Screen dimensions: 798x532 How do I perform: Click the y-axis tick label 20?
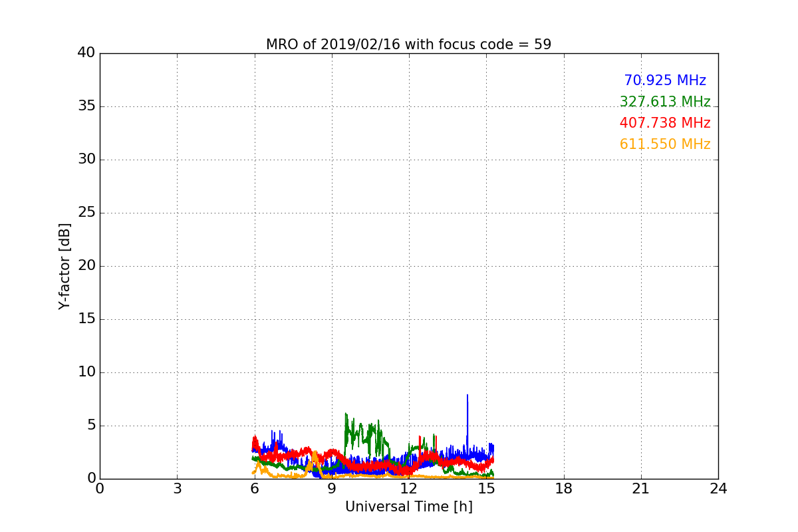coord(86,266)
